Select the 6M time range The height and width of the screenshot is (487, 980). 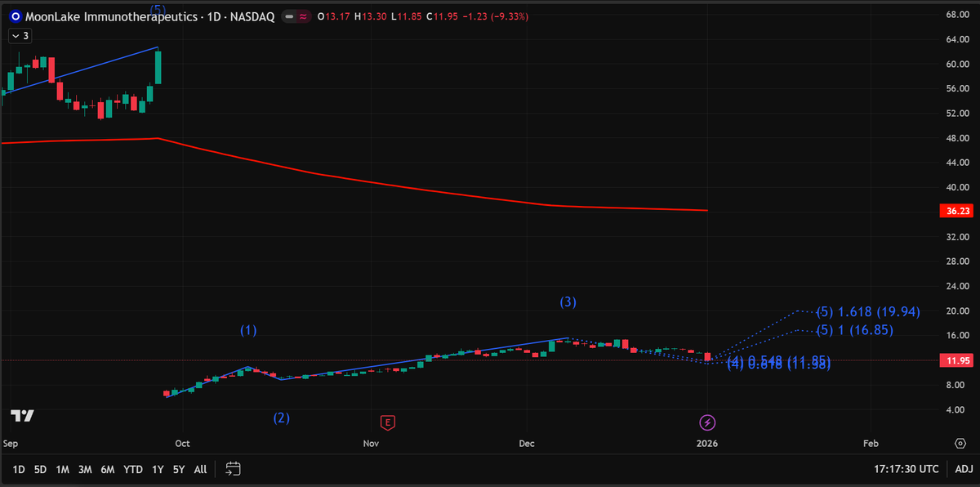pyautogui.click(x=107, y=469)
